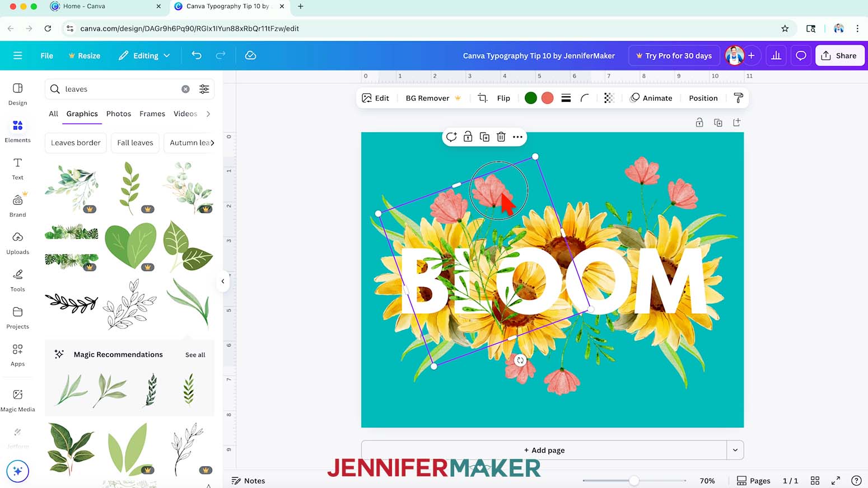Open the help question mark icon
Screen dimensions: 868x488
pyautogui.click(x=856, y=481)
